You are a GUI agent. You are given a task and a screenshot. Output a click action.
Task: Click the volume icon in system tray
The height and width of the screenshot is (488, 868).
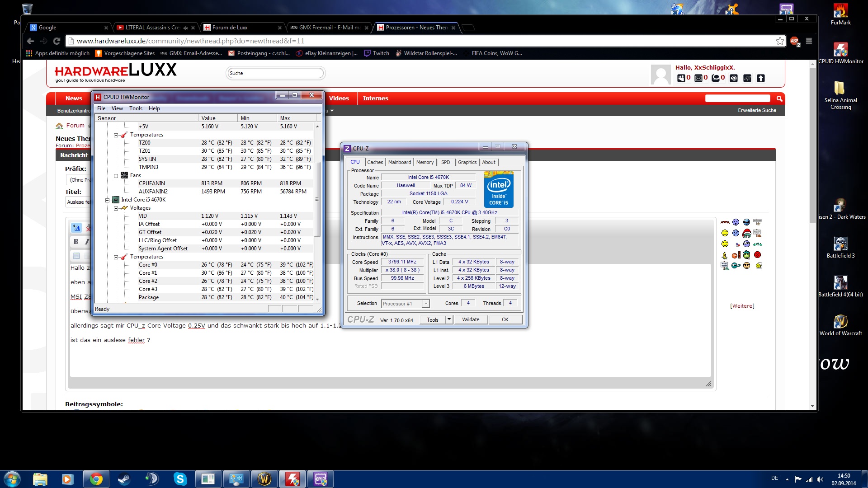[820, 479]
